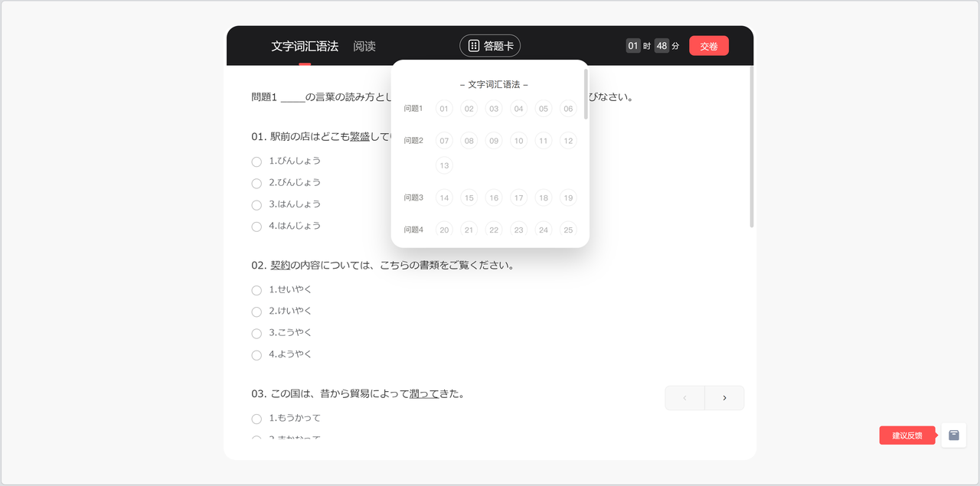This screenshot has height=486, width=980.
Task: Open the 建议反馈 feedback button
Action: point(907,435)
